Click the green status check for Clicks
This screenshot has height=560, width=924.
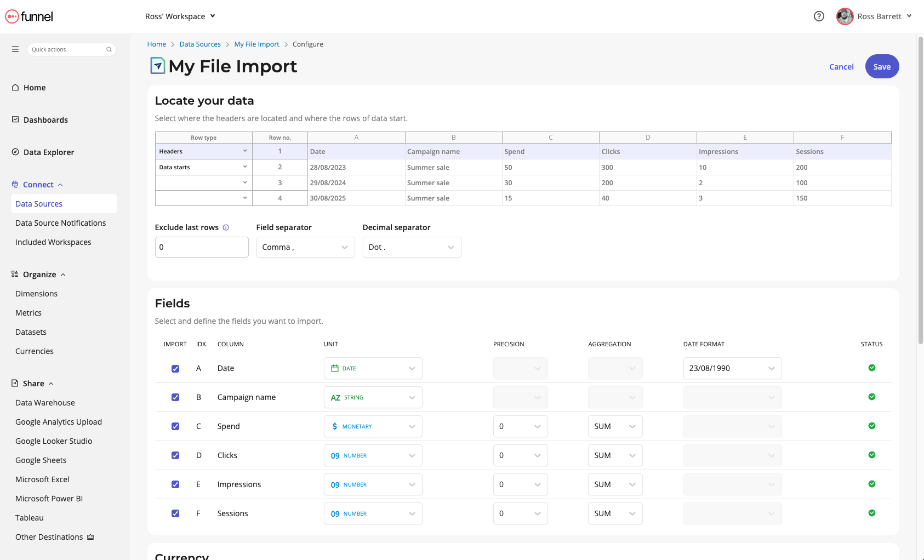(871, 455)
